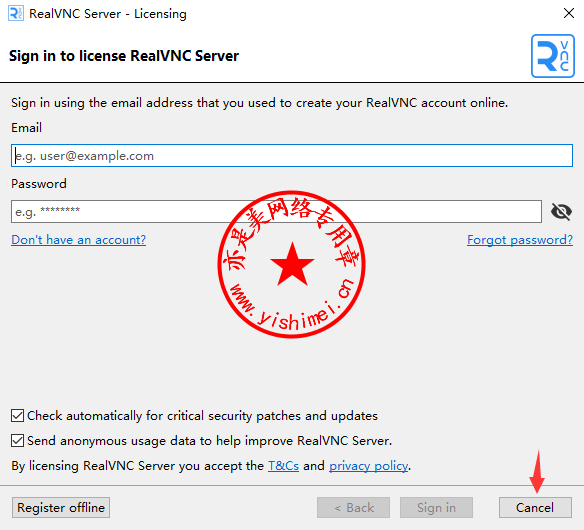Disable sending anonymous usage data

point(18,441)
